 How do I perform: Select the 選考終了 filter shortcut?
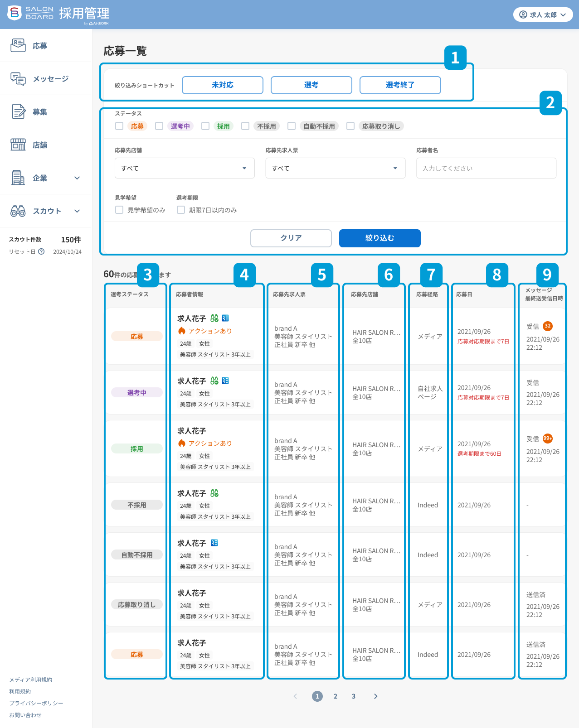[400, 85]
